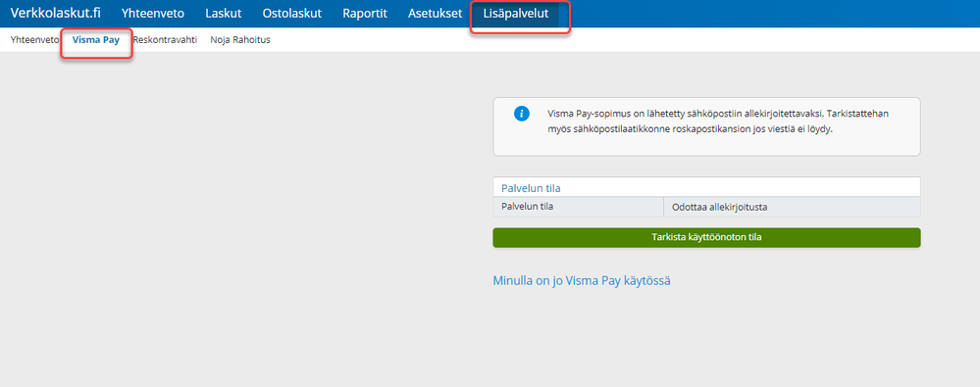The image size is (980, 387).
Task: Click the blue info icon
Action: pyautogui.click(x=521, y=114)
